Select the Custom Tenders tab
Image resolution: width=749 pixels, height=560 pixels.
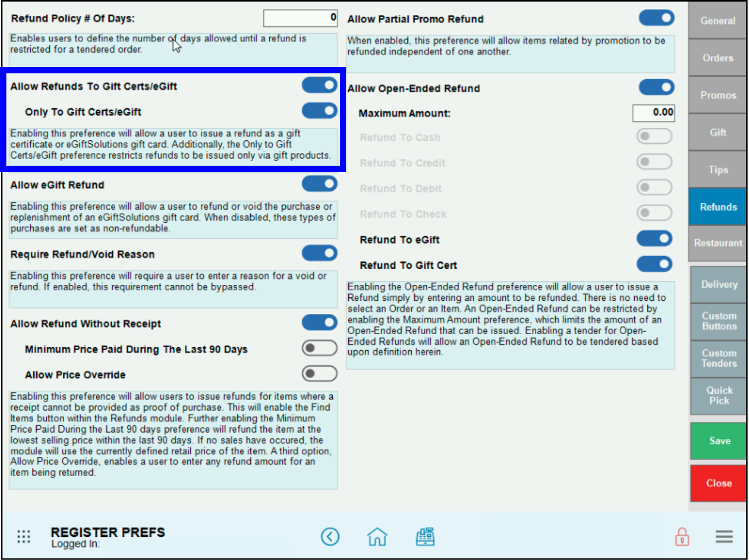tap(719, 358)
